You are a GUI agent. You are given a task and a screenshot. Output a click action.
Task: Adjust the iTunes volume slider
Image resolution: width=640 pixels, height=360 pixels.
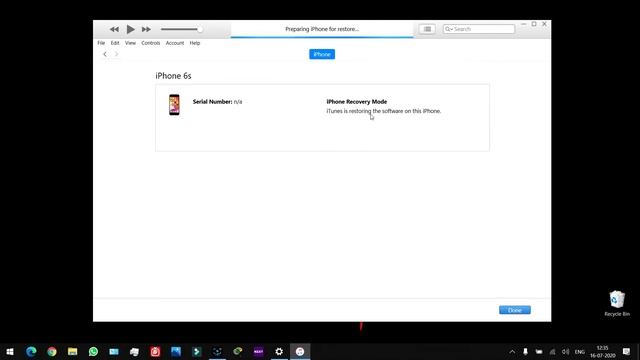(181, 29)
